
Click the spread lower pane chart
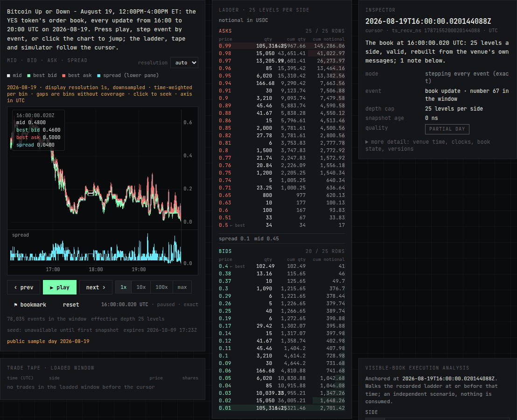tap(96, 249)
